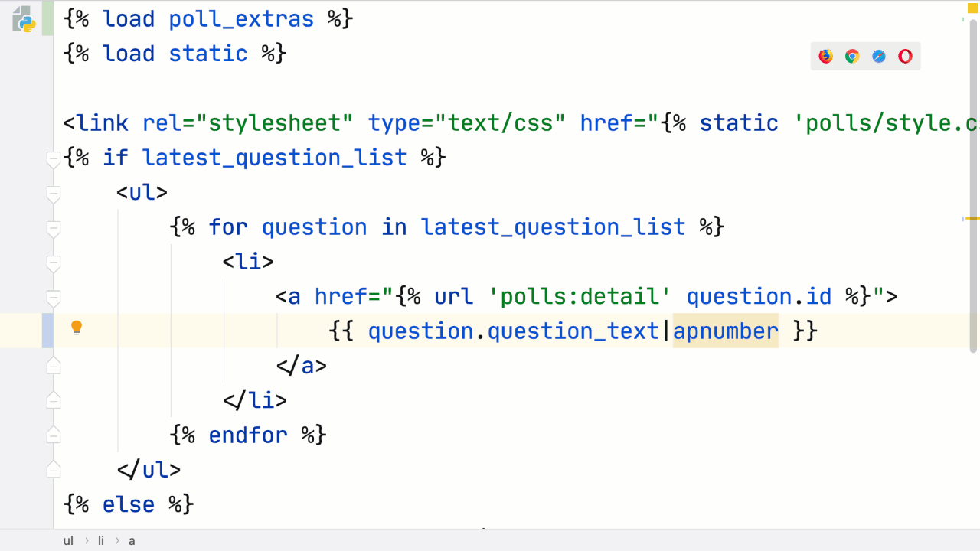Image resolution: width=980 pixels, height=551 pixels.
Task: Collapse the opening li tag fold
Action: 53,263
